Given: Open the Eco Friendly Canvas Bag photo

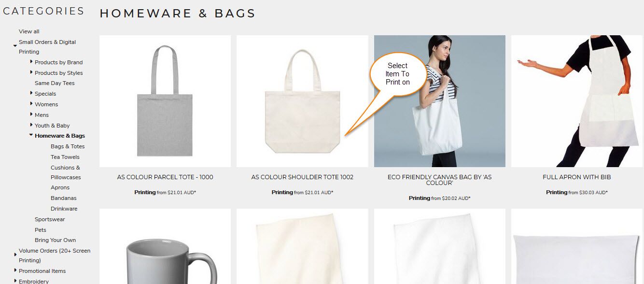Looking at the screenshot, I should [x=440, y=101].
